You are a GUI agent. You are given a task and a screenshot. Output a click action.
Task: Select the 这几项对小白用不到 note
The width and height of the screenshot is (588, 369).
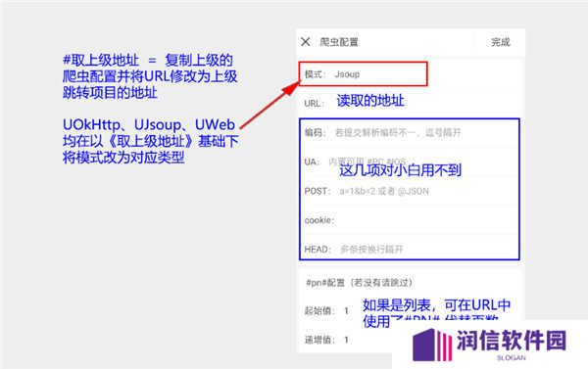400,170
